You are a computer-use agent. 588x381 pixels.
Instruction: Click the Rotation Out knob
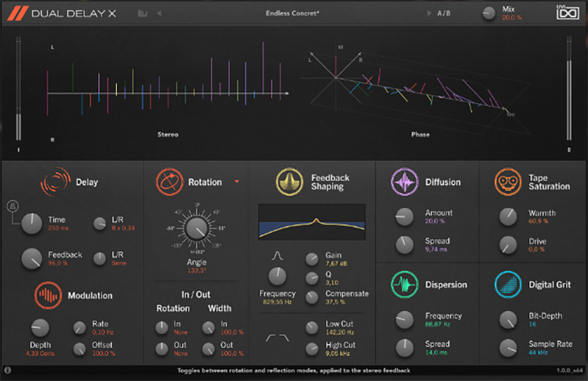(162, 349)
